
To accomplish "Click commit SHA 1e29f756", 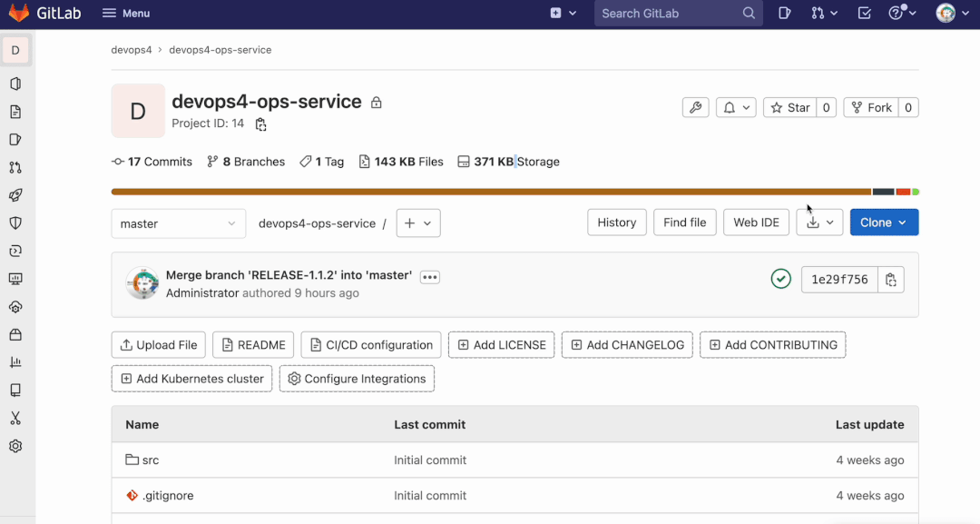I will tap(839, 280).
